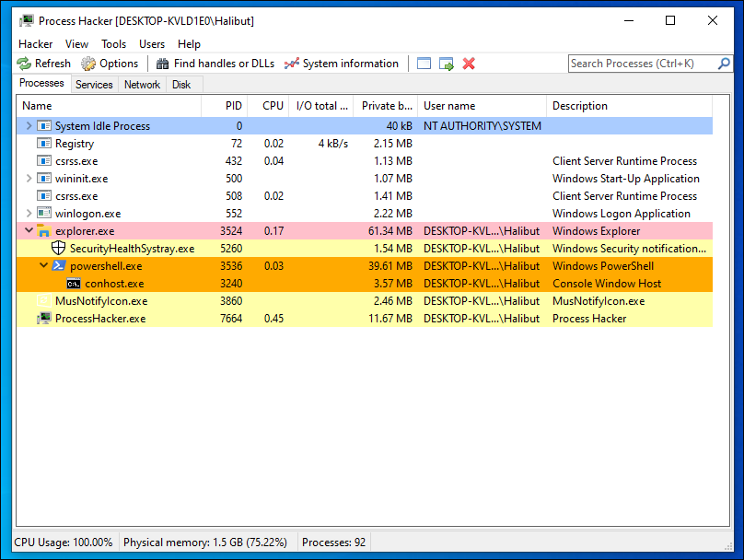Collapse the powershell.exe tree node
744x560 pixels.
(x=43, y=265)
